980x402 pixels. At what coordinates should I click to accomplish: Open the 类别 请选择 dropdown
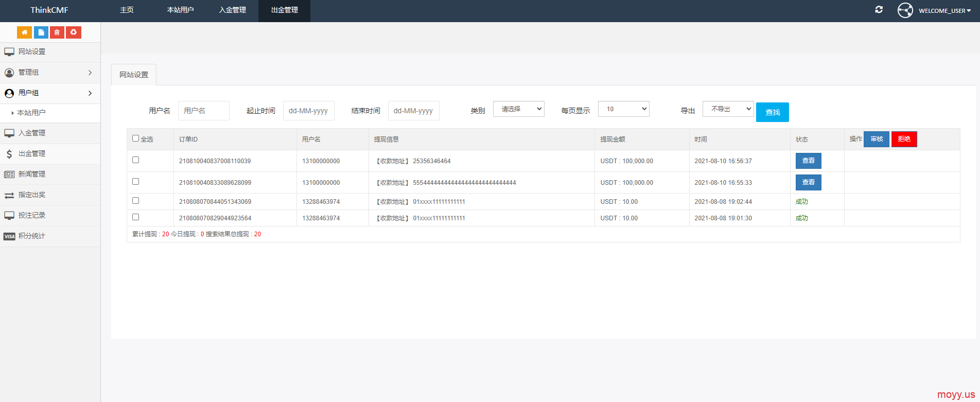tap(518, 109)
